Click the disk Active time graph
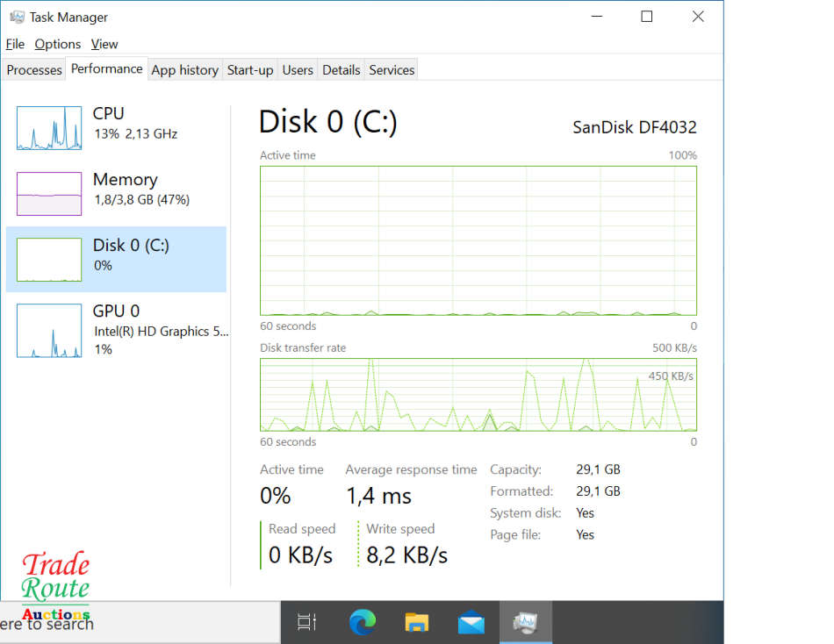This screenshot has height=644, width=834. click(x=478, y=240)
